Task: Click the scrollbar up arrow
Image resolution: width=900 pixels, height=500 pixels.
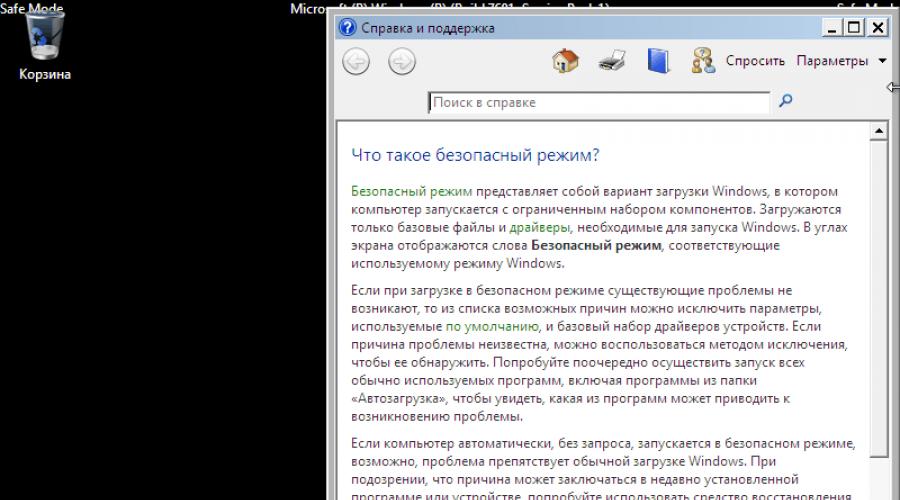Action: point(879,131)
